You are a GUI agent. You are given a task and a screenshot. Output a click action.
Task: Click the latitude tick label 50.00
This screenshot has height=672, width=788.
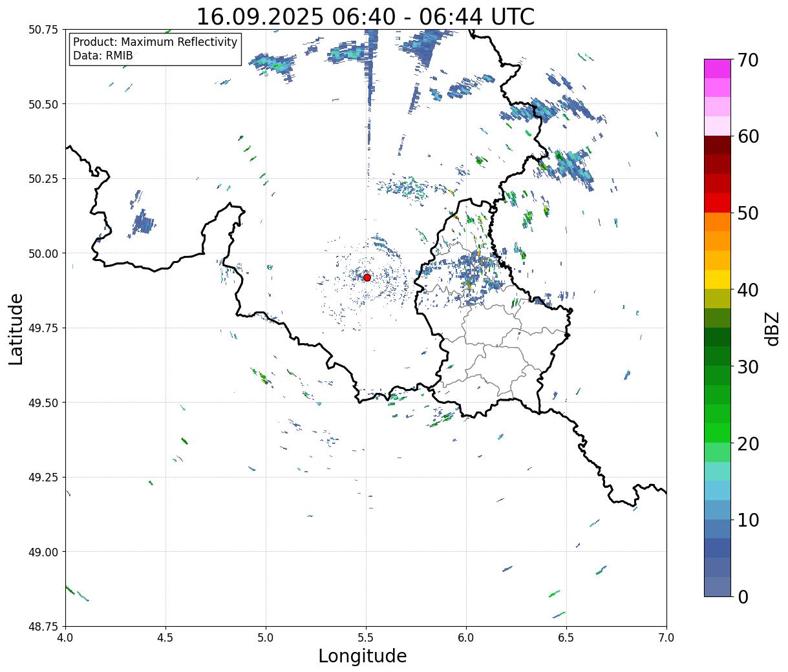coord(43,253)
